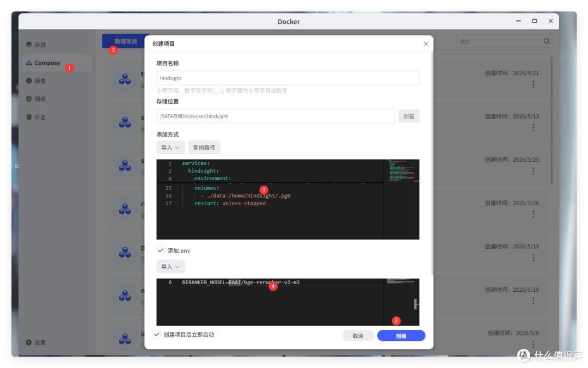Click the dialog's vertical scrollbar
The height and width of the screenshot is (368, 588).
tap(432, 163)
